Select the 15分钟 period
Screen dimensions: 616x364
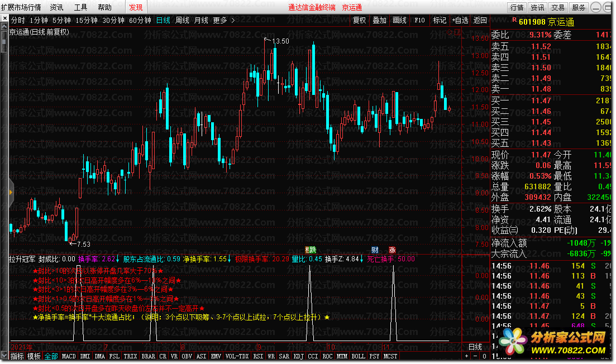click(x=87, y=20)
